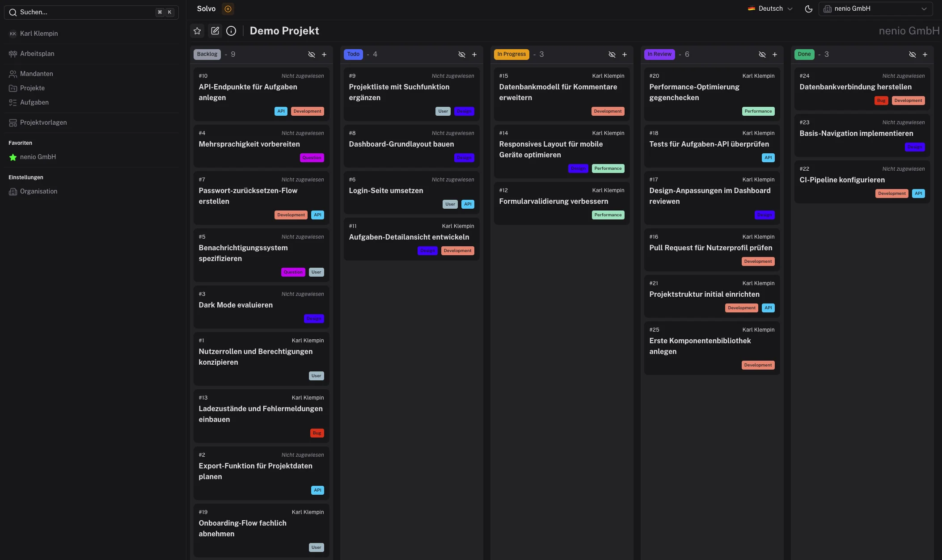Add a card to the Todo column
This screenshot has width=942, height=560.
(474, 55)
